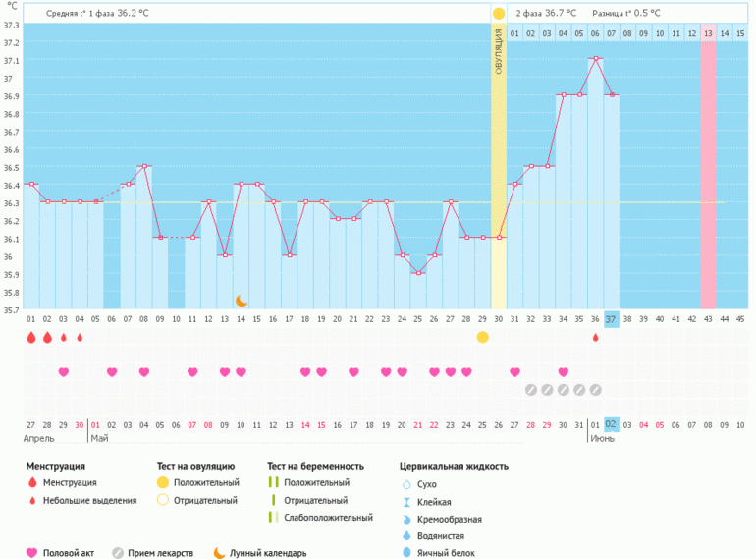Click the heart icon under cycle day 34
The width and height of the screenshot is (756, 559).
[x=563, y=371]
